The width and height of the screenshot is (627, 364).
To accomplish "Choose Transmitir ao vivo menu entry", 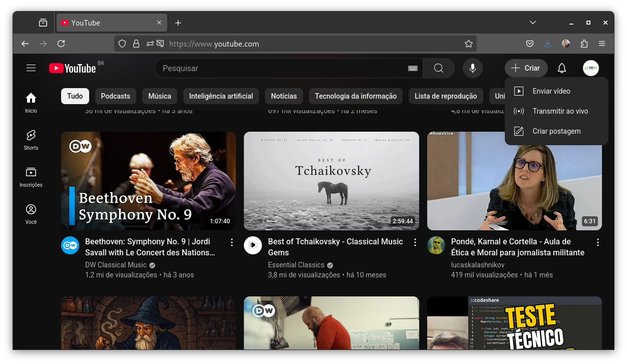I will coord(556,111).
